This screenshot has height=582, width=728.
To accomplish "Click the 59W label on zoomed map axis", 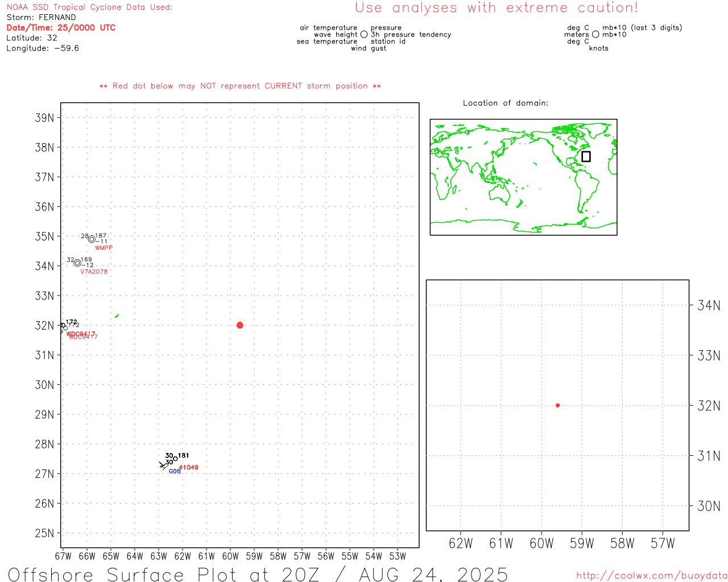I will (x=582, y=544).
